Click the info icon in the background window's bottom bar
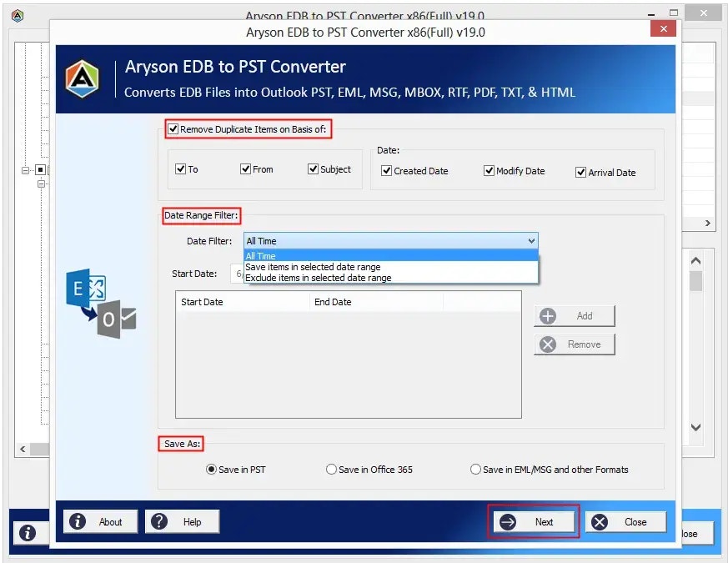The height and width of the screenshot is (563, 728). click(x=28, y=533)
